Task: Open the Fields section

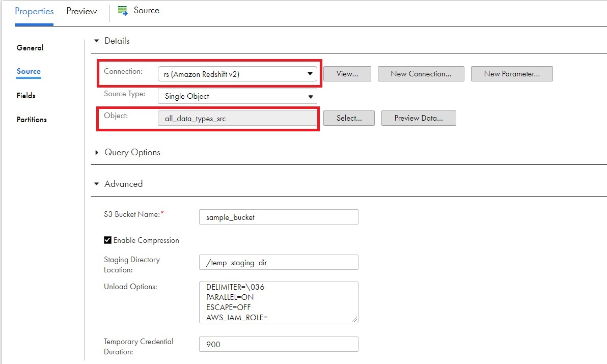Action: tap(26, 96)
